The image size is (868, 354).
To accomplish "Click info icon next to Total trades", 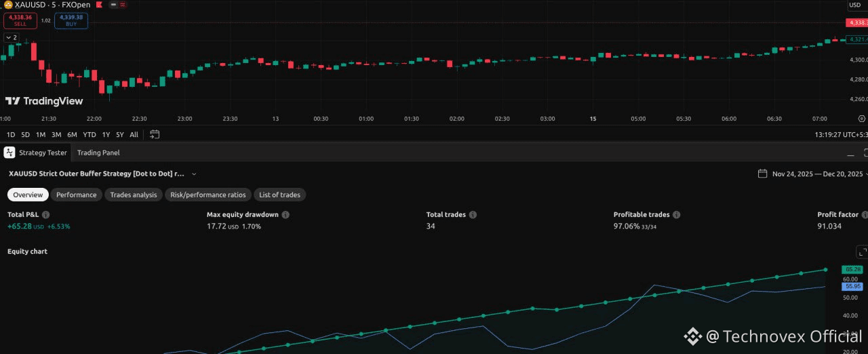I will point(473,215).
